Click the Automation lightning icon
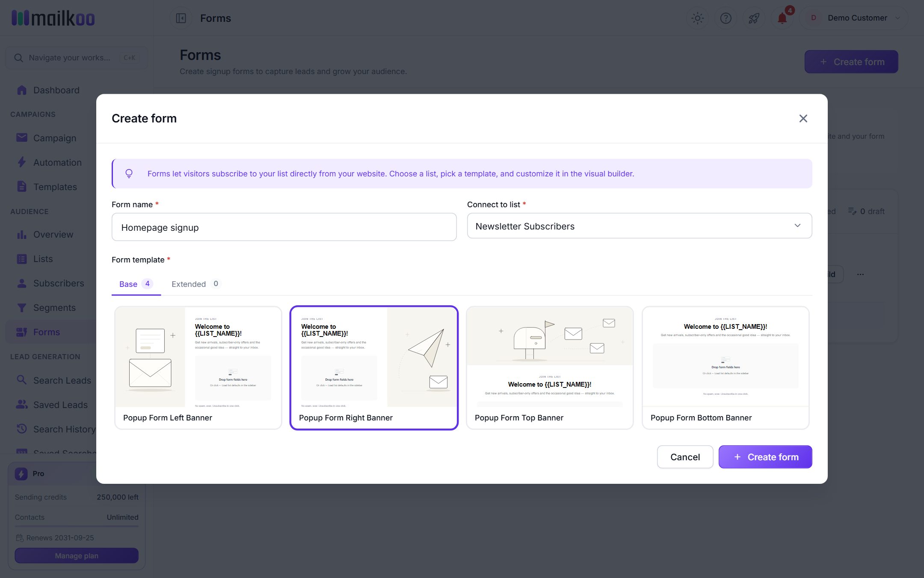Screen dimensions: 924x578 22,162
